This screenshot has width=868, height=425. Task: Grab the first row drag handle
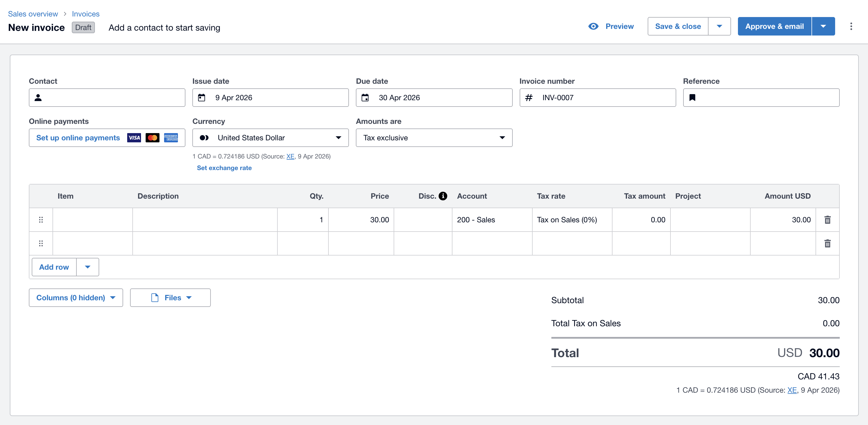pyautogui.click(x=41, y=220)
